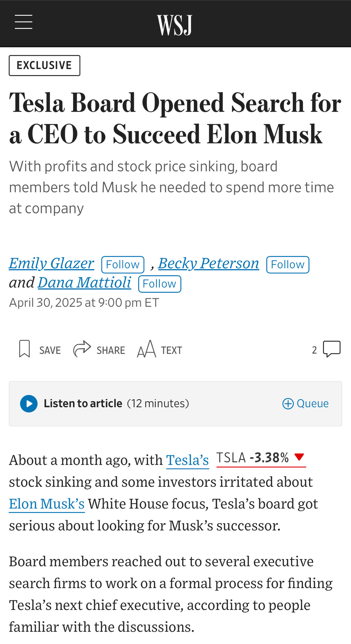Open Becky Peterson author link
Screen dimensions: 351x644
click(208, 263)
